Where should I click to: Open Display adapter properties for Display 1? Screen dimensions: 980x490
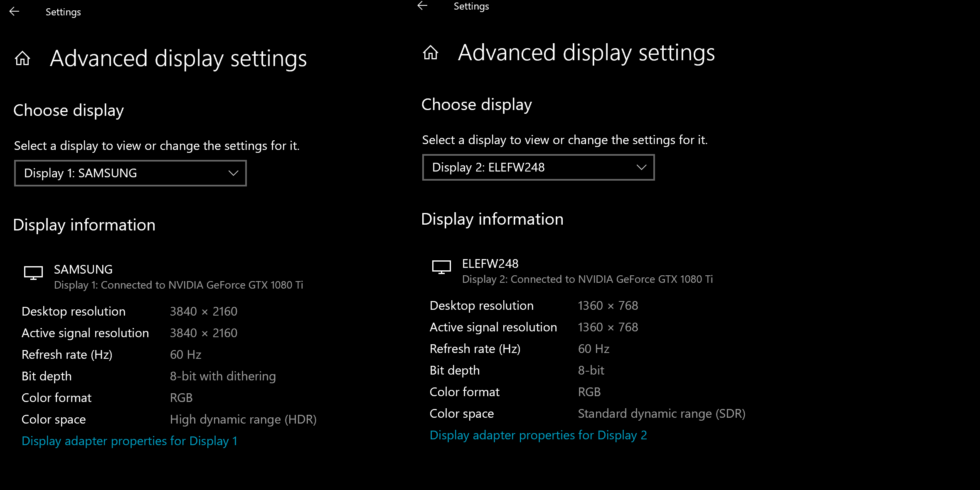pos(129,441)
